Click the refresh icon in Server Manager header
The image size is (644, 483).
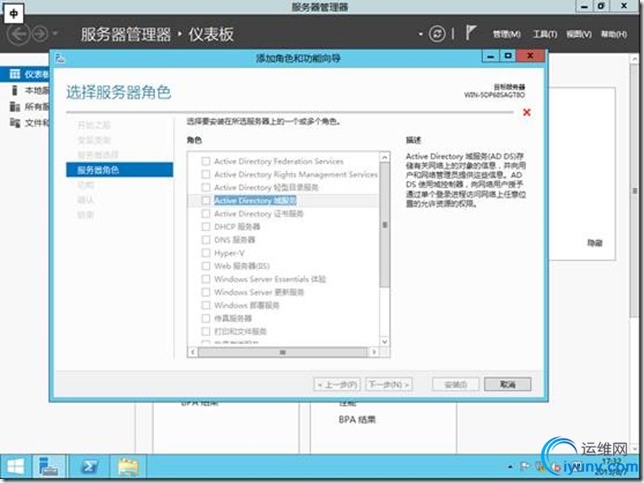coord(437,34)
